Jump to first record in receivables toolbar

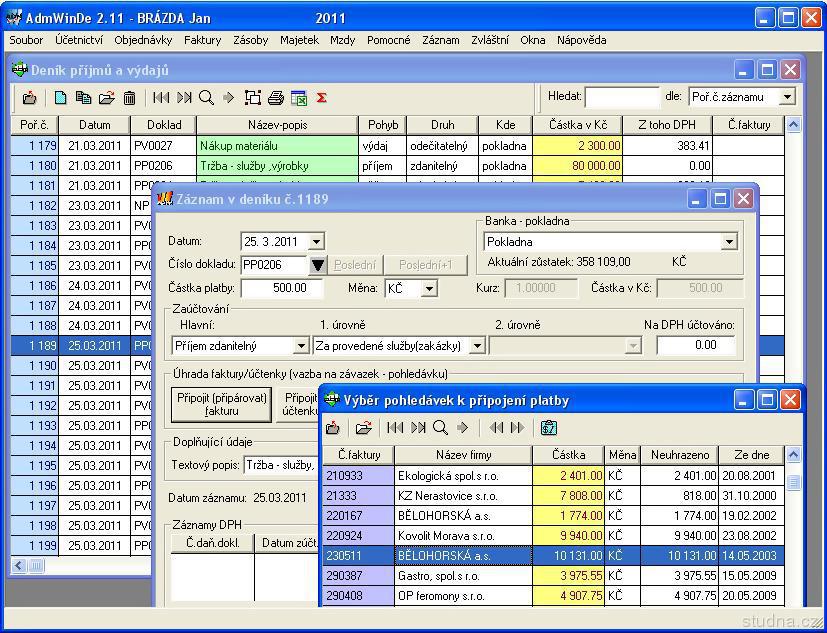[x=395, y=428]
